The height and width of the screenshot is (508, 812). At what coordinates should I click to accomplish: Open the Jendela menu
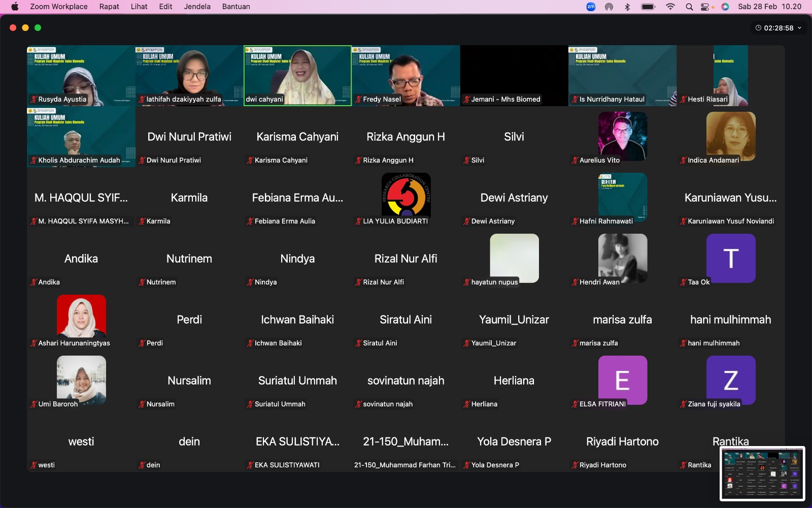coord(197,7)
